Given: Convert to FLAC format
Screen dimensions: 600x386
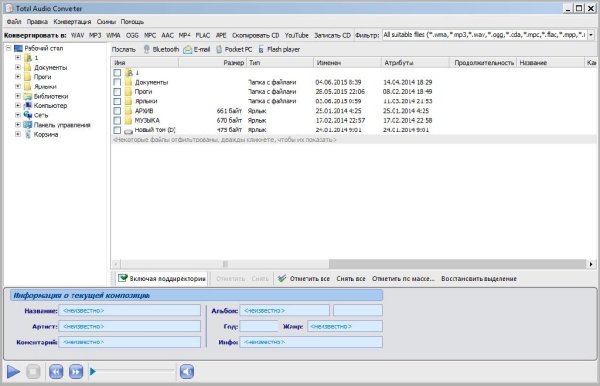Looking at the screenshot, I should pyautogui.click(x=203, y=35).
